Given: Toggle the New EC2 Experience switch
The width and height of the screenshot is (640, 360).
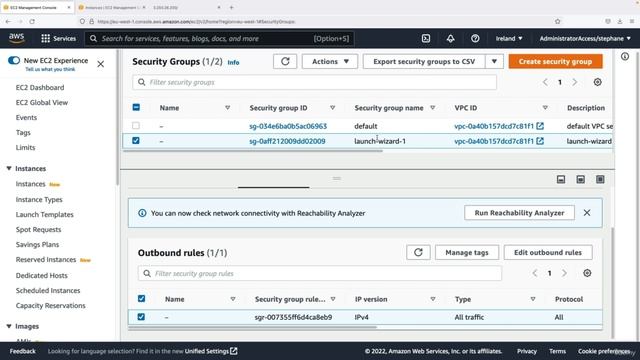Looking at the screenshot, I should point(14,60).
